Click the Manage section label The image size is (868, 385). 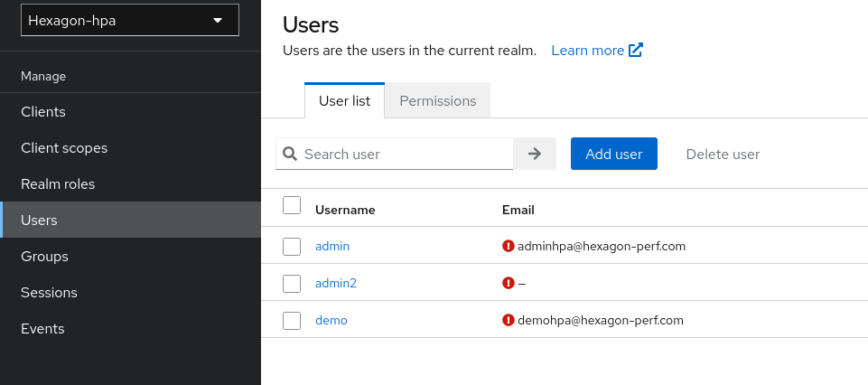[x=43, y=76]
